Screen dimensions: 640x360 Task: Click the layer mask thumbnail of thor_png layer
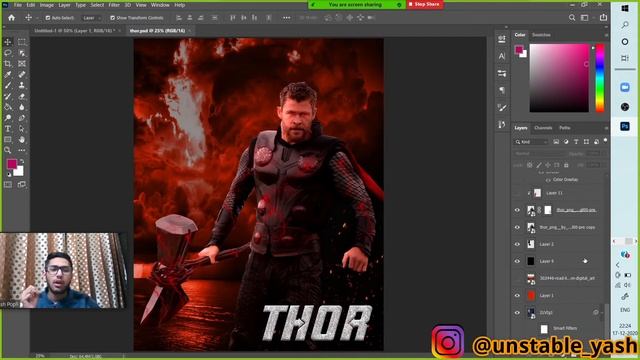point(548,210)
